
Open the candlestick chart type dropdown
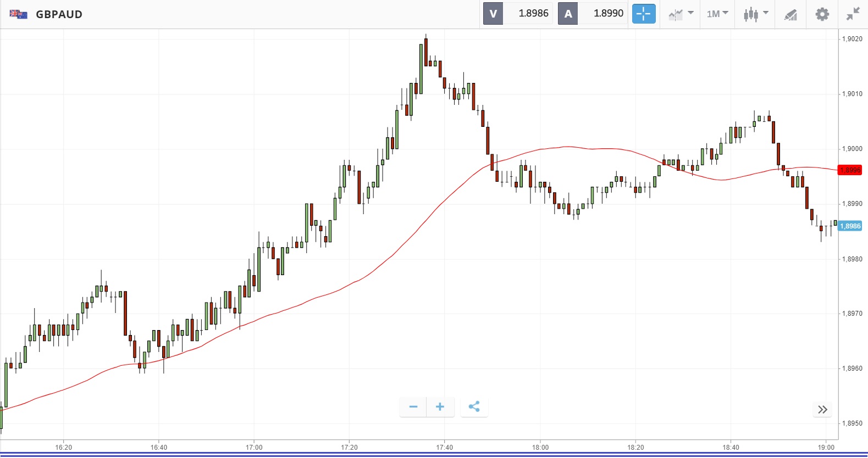(755, 14)
